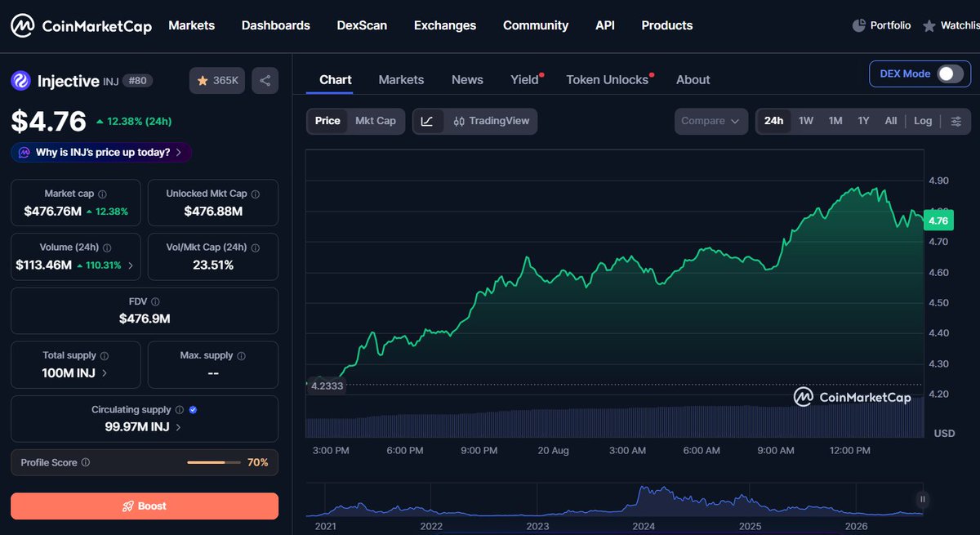Screen dimensions: 980x535
Task: Switch to the Chart tab
Action: point(336,79)
